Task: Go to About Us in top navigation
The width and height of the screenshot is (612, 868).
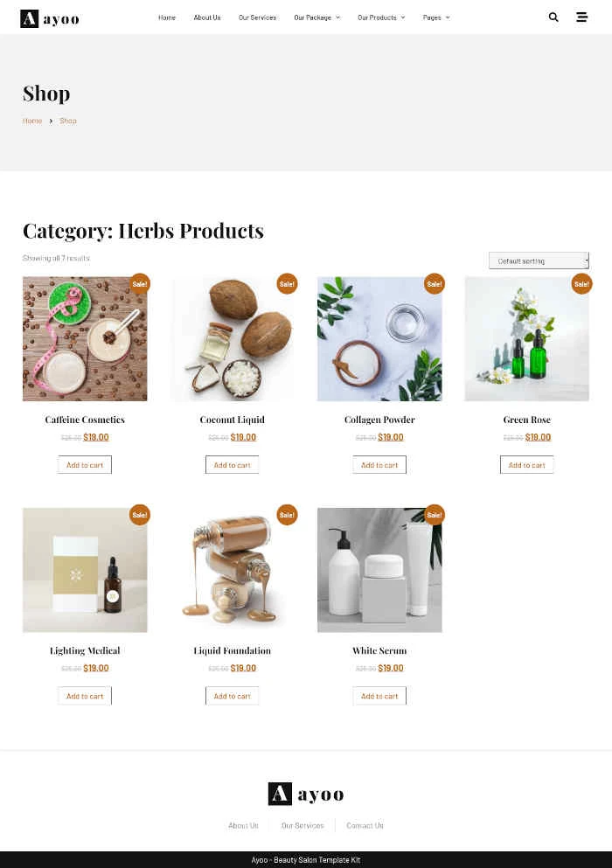Action: 207,17
